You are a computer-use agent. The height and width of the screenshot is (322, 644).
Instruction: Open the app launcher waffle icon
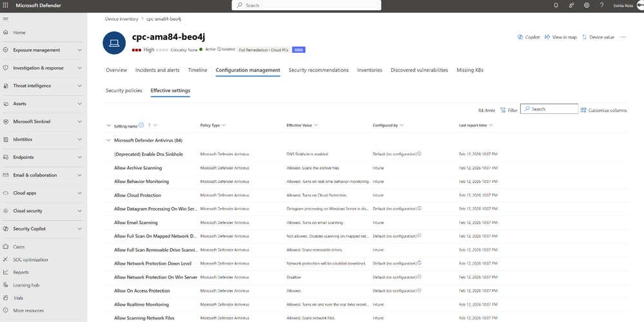tap(5, 5)
